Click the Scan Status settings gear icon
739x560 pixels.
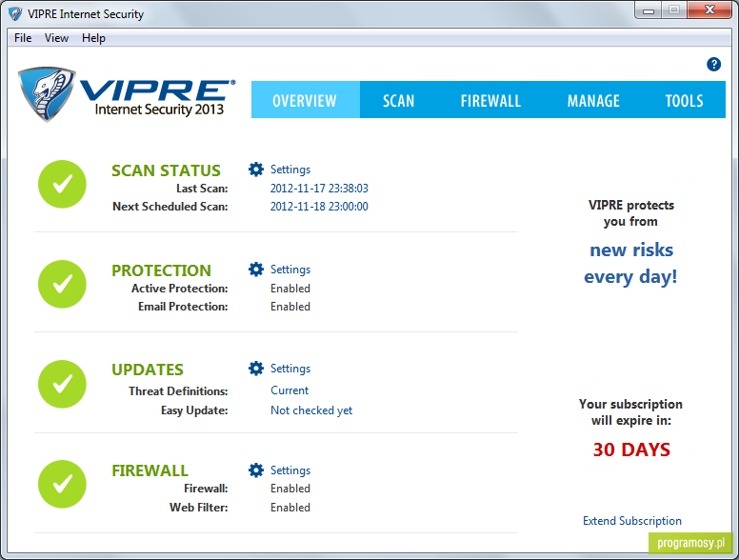coord(256,170)
